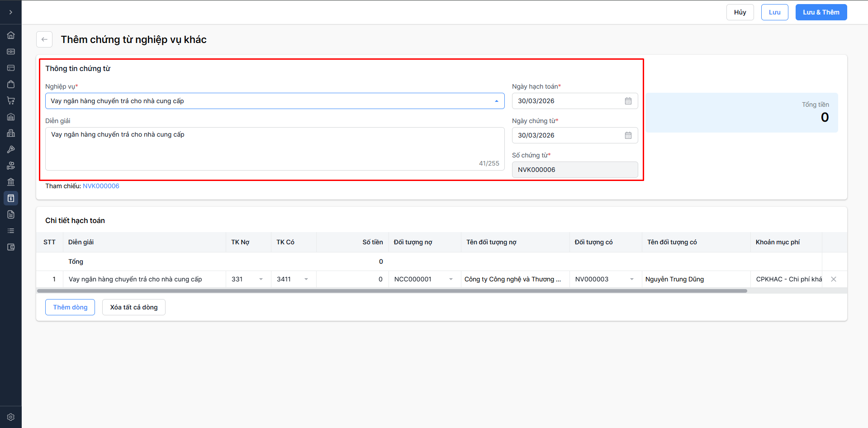Go back using the left arrow button
The height and width of the screenshot is (428, 868).
pos(44,39)
